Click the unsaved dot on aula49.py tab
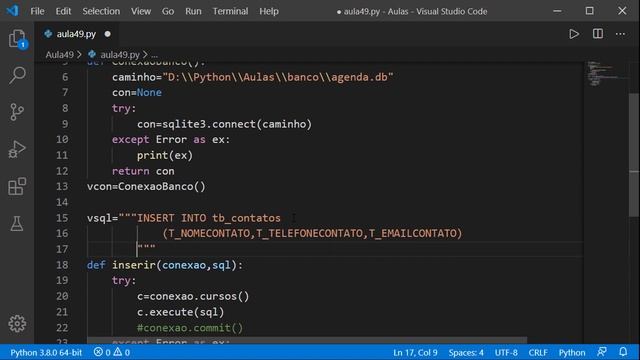 pyautogui.click(x=107, y=34)
